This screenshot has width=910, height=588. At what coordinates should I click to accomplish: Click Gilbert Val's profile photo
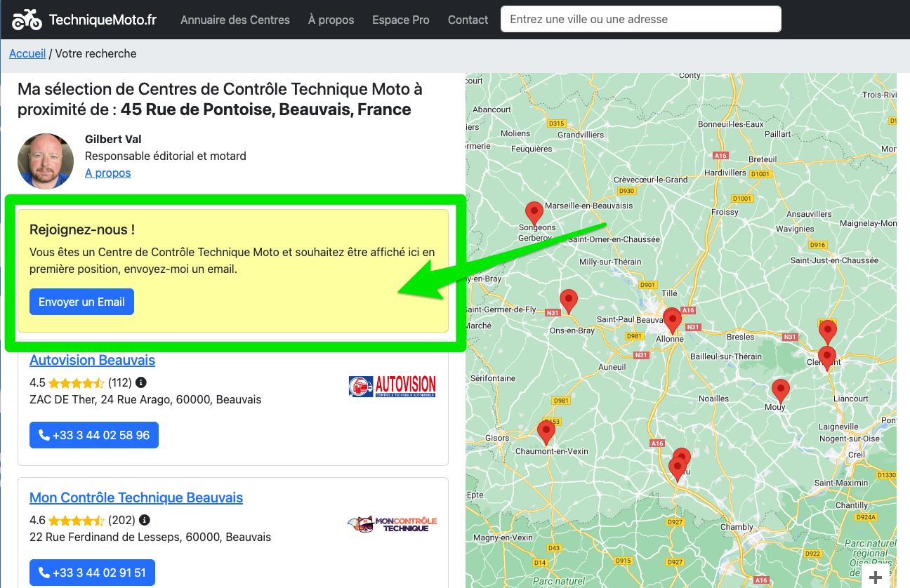click(46, 161)
